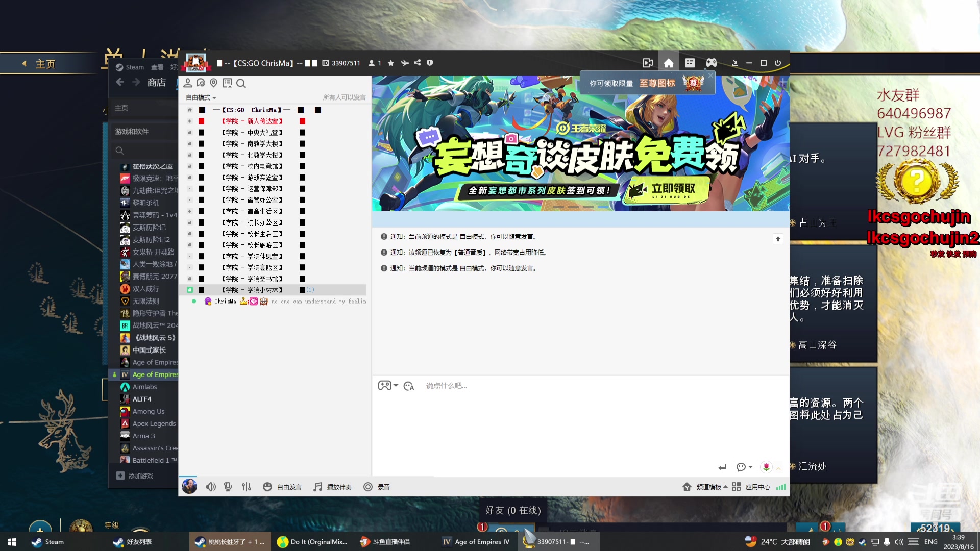This screenshot has height=551, width=980.
Task: Select the 【学院 - 中央大礼堂】 channel
Action: pyautogui.click(x=252, y=133)
